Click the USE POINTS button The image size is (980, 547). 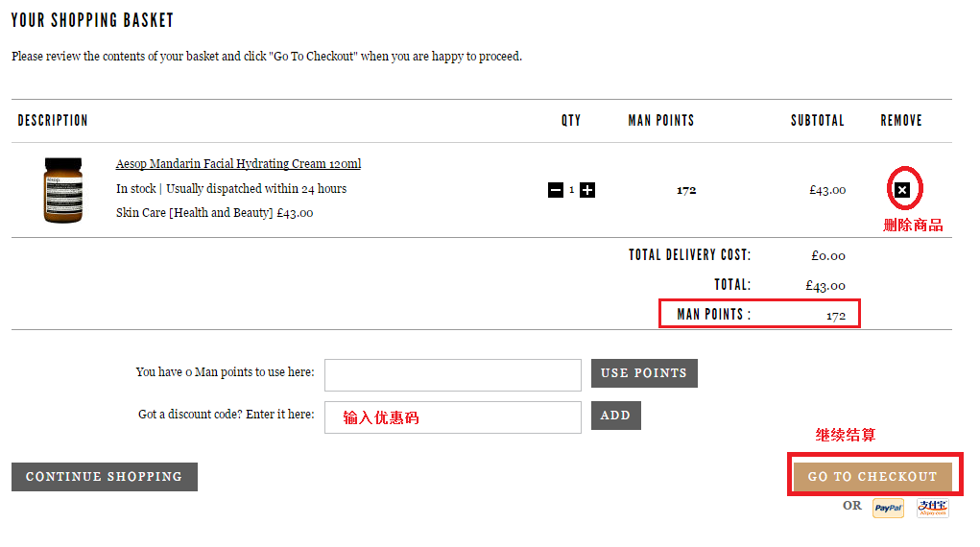tap(644, 373)
